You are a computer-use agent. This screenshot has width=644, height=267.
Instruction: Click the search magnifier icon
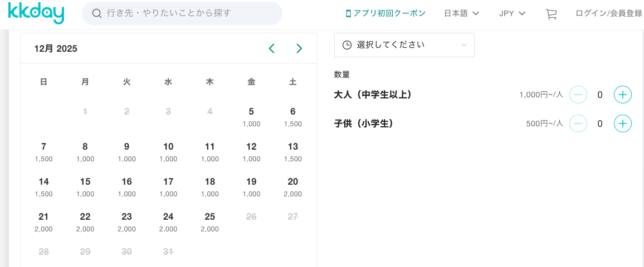[96, 13]
